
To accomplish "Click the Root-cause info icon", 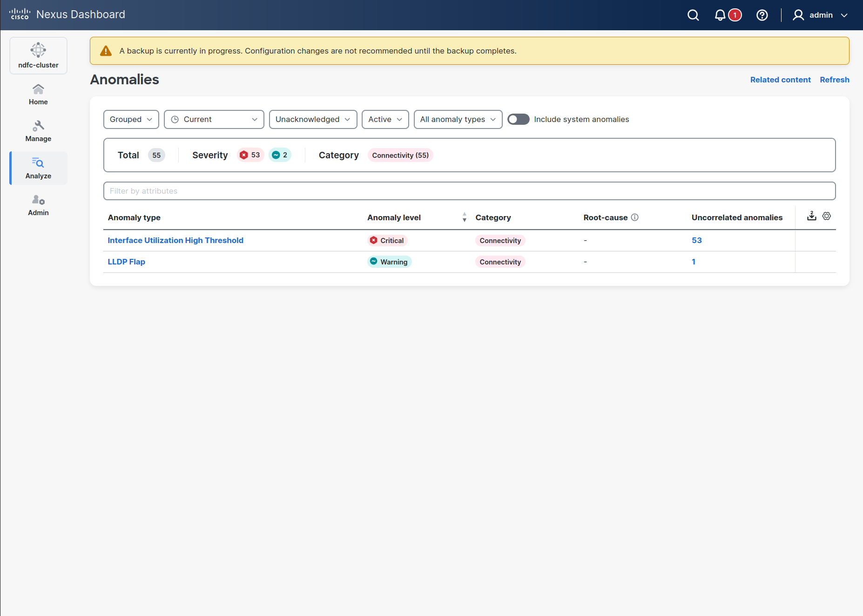I will tap(635, 217).
